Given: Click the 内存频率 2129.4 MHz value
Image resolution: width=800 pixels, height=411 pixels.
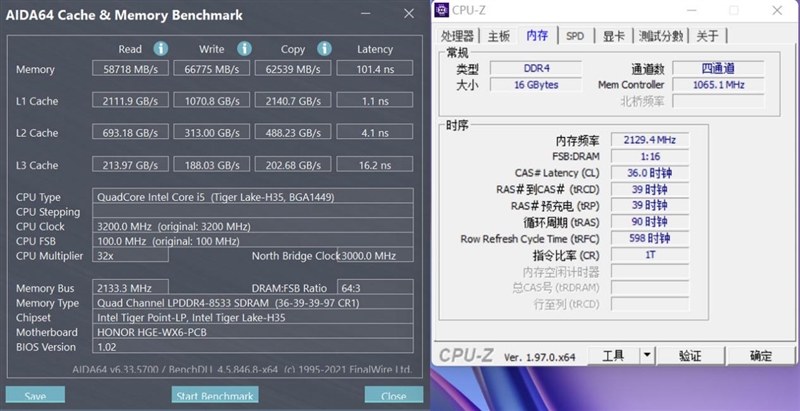Looking at the screenshot, I should pyautogui.click(x=650, y=139).
